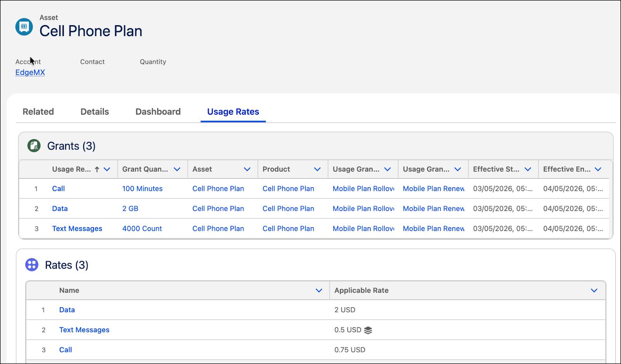Screen dimensions: 621x364
Task: Click the Usage Re... column header
Action: [x=71, y=169]
